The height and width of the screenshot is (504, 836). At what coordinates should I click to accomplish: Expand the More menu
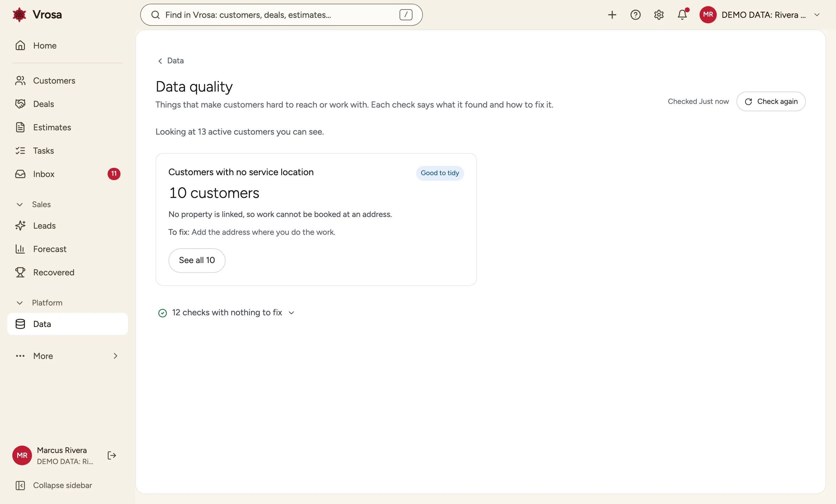tap(68, 356)
